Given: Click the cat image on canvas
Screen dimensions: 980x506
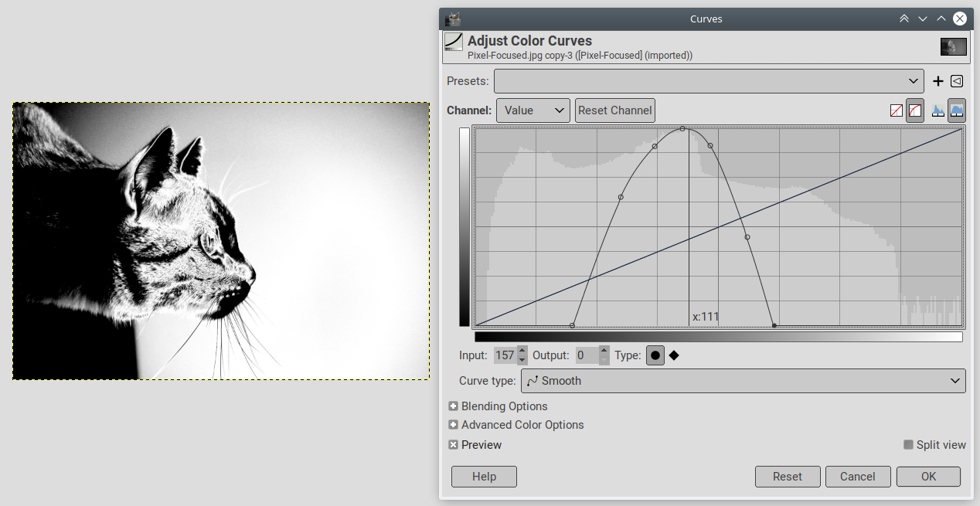Looking at the screenshot, I should click(221, 241).
